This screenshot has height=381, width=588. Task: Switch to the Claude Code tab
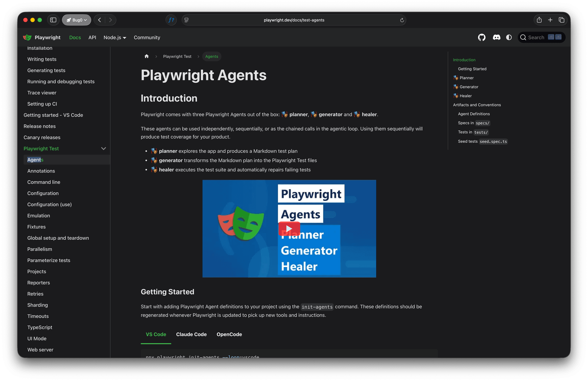click(x=191, y=334)
